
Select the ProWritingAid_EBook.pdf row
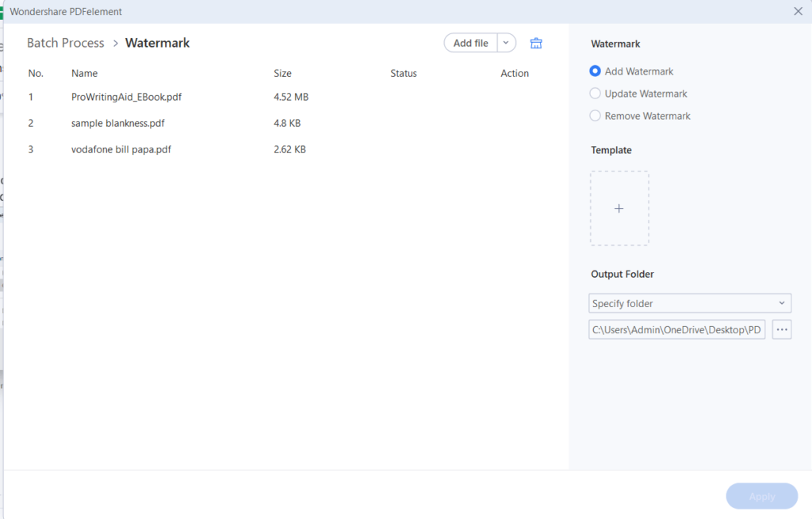coord(286,97)
